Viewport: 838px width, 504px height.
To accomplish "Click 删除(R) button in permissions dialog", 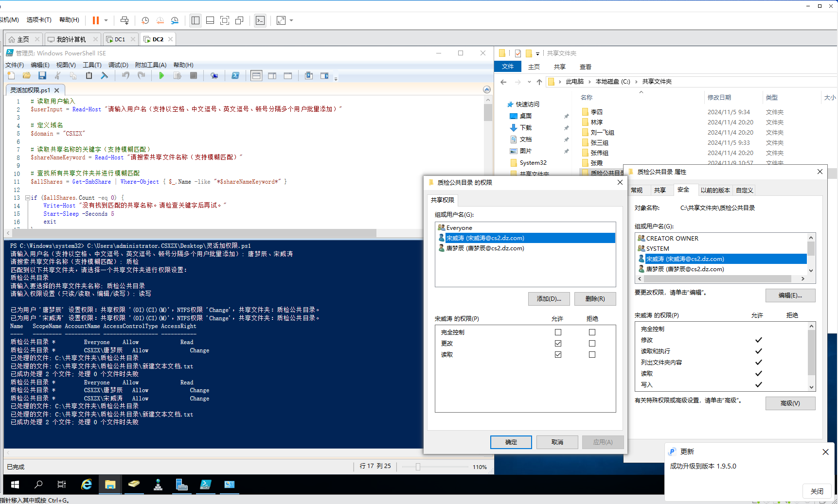I will (595, 299).
